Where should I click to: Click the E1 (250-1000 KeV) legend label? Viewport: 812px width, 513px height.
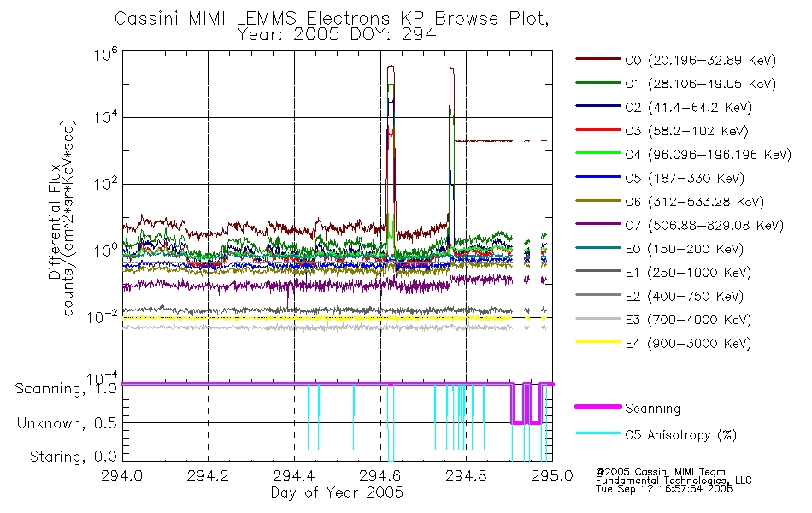coord(688,273)
